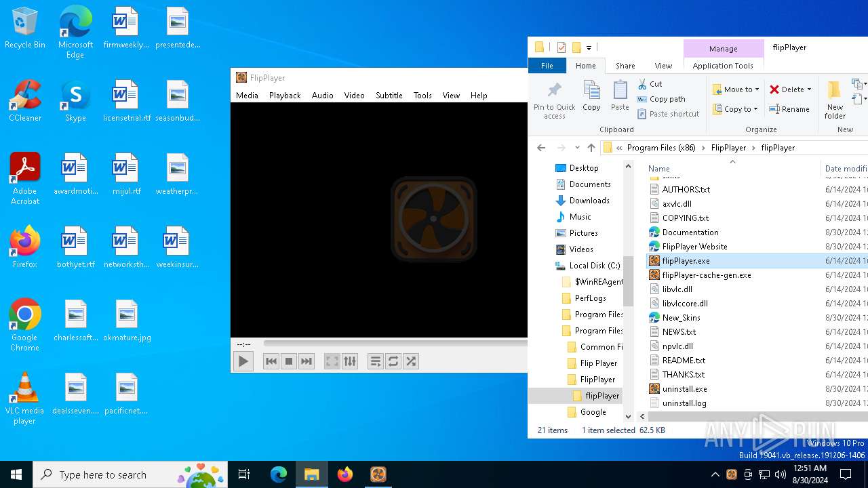Open the Video menu in FlipPlayer
The image size is (868, 488).
pos(354,96)
